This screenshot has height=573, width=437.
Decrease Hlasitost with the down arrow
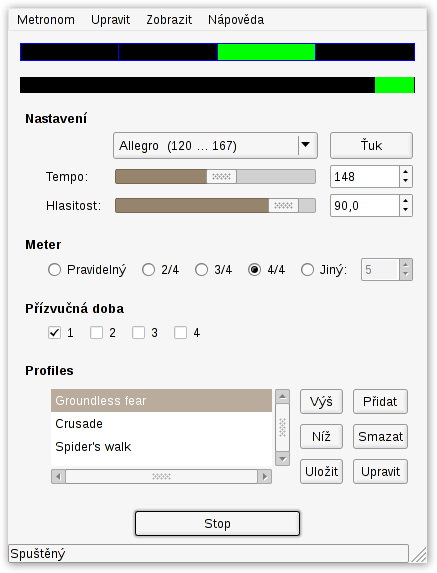(406, 210)
